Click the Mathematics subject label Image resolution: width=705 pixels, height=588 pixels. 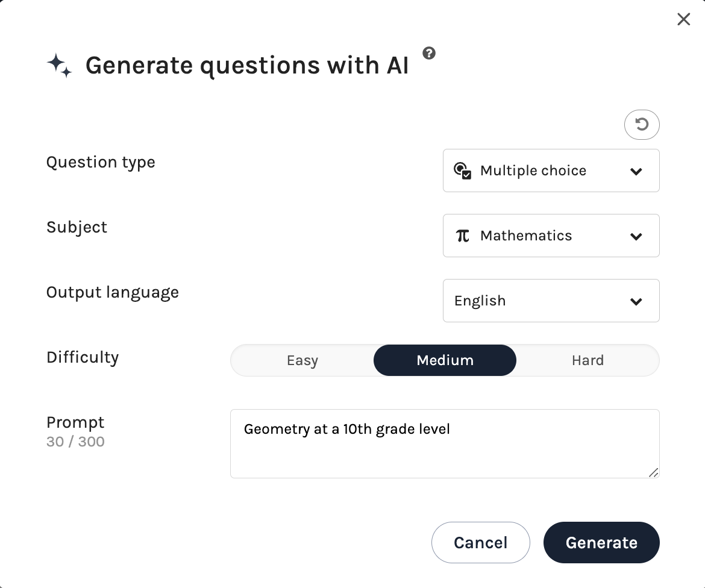526,236
